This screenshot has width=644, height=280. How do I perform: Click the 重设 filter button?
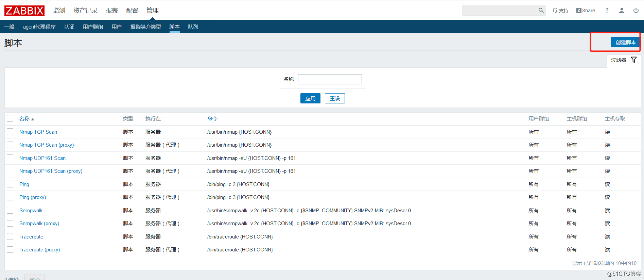click(335, 98)
